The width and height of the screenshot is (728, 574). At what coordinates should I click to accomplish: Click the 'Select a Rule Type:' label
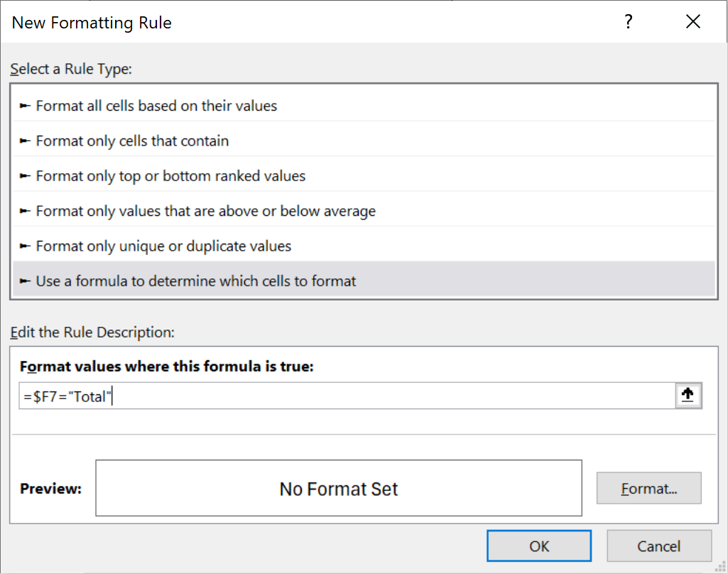point(71,69)
